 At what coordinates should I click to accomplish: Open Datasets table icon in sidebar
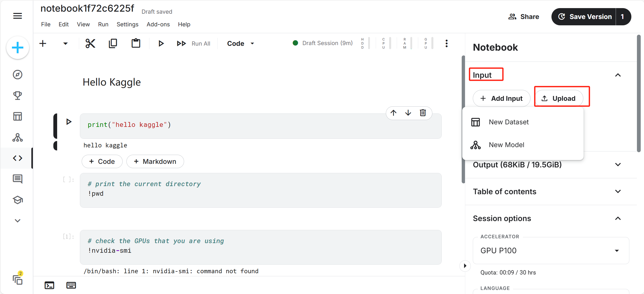(17, 116)
